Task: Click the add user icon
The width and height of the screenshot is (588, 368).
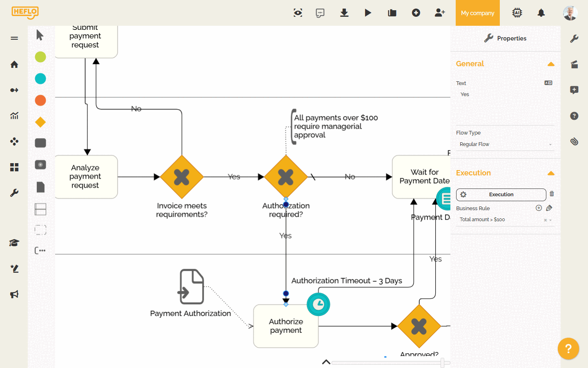Action: (x=439, y=13)
